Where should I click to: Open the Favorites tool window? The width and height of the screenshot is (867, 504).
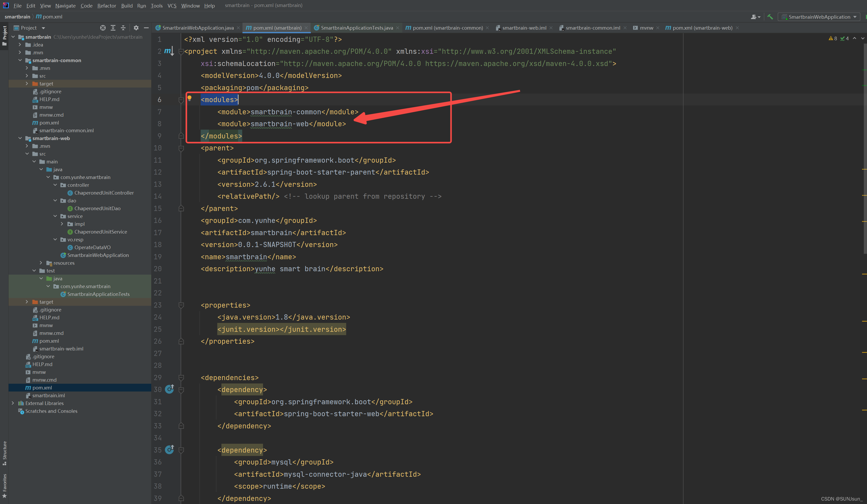click(4, 486)
